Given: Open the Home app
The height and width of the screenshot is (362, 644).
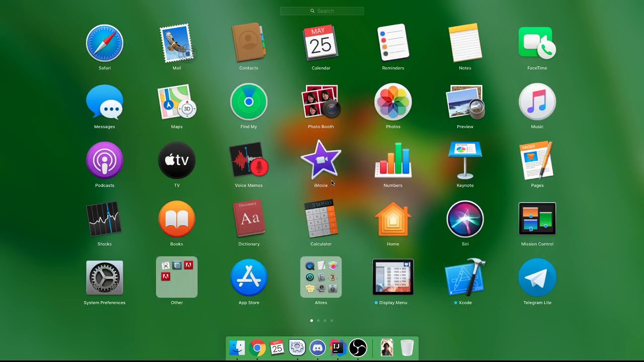Looking at the screenshot, I should pyautogui.click(x=393, y=219).
